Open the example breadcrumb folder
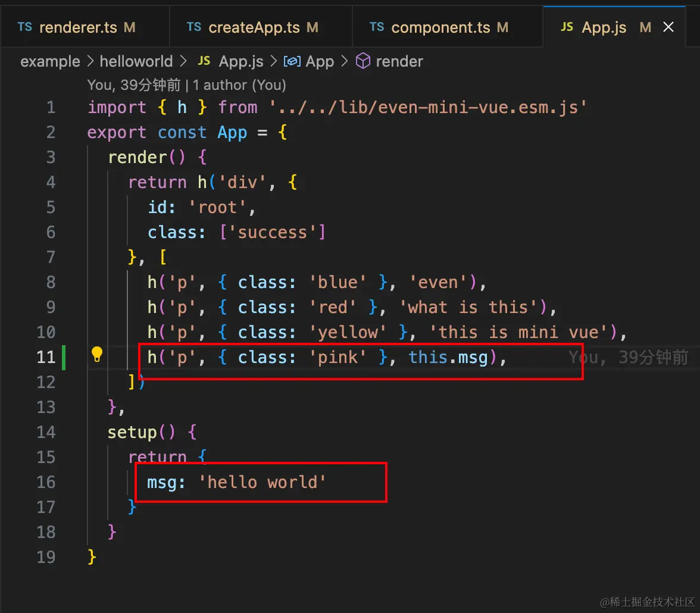 click(50, 61)
